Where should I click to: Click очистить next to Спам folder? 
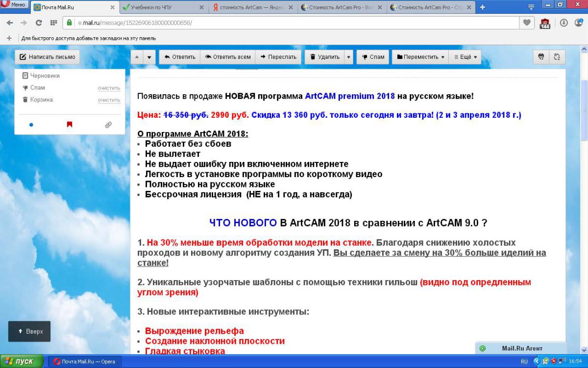109,88
